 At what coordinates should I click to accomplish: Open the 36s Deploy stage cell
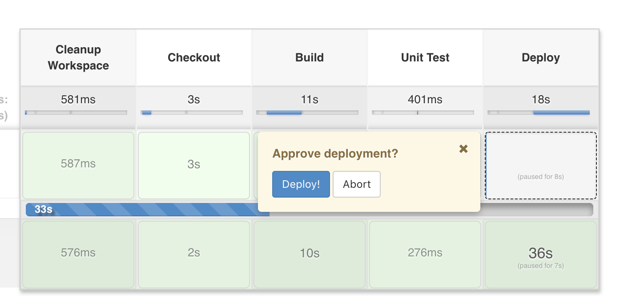pyautogui.click(x=541, y=255)
